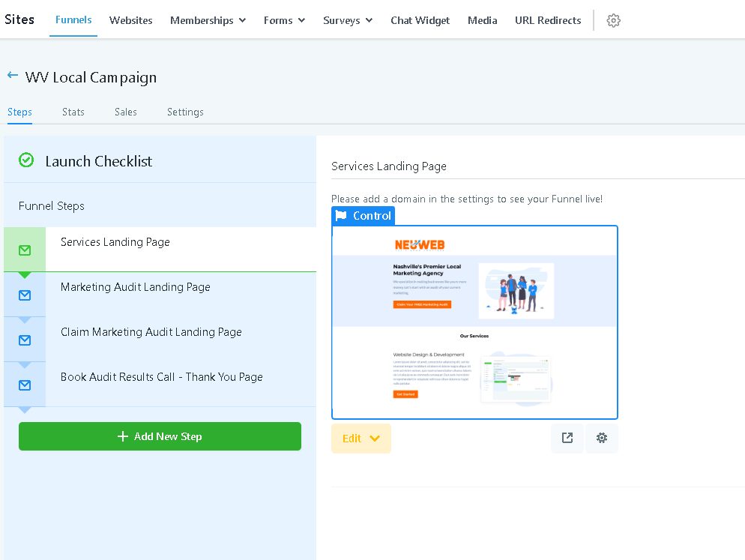745x560 pixels.
Task: Expand the Edit dropdown button
Action: (x=361, y=439)
